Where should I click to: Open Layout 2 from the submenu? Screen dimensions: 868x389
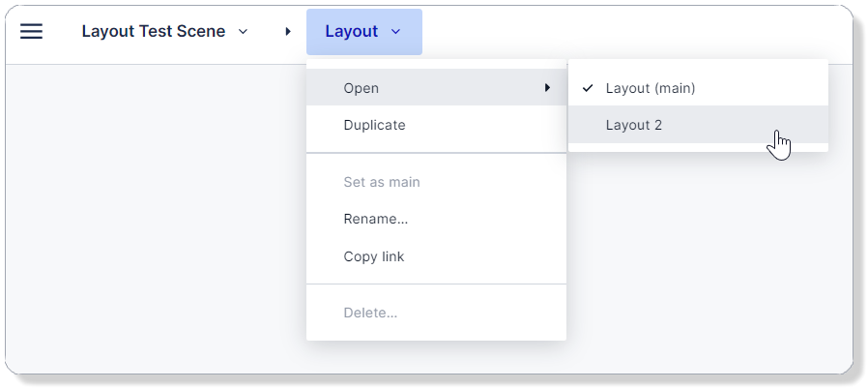634,125
